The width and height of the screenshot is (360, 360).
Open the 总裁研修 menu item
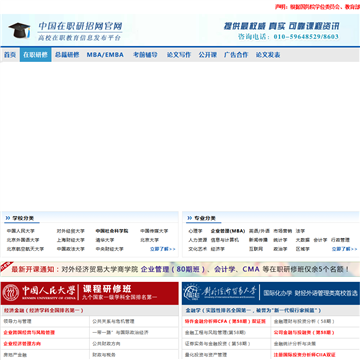[67, 55]
